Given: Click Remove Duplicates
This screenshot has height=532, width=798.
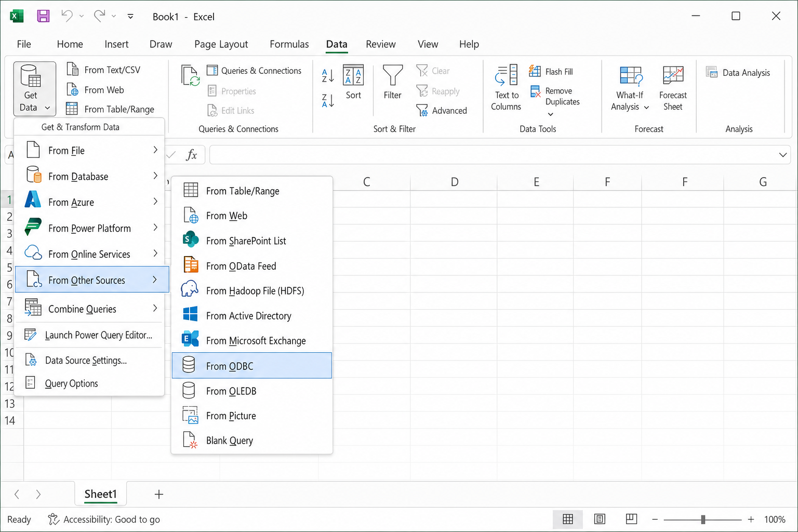Looking at the screenshot, I should click(x=555, y=96).
